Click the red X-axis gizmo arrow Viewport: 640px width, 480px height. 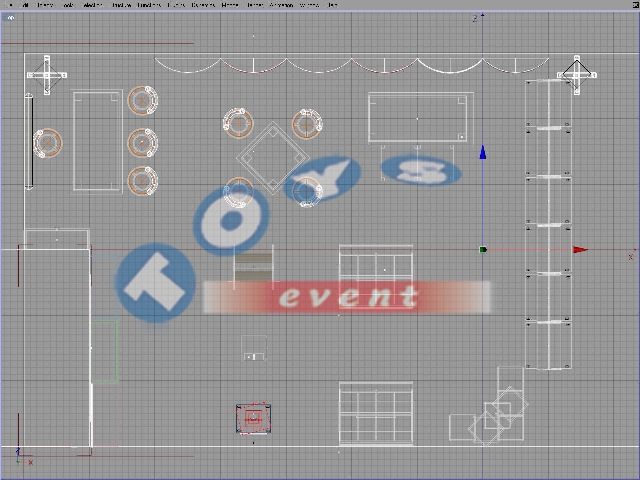click(580, 249)
